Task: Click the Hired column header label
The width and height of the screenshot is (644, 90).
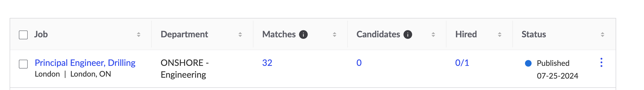Action: tap(466, 34)
